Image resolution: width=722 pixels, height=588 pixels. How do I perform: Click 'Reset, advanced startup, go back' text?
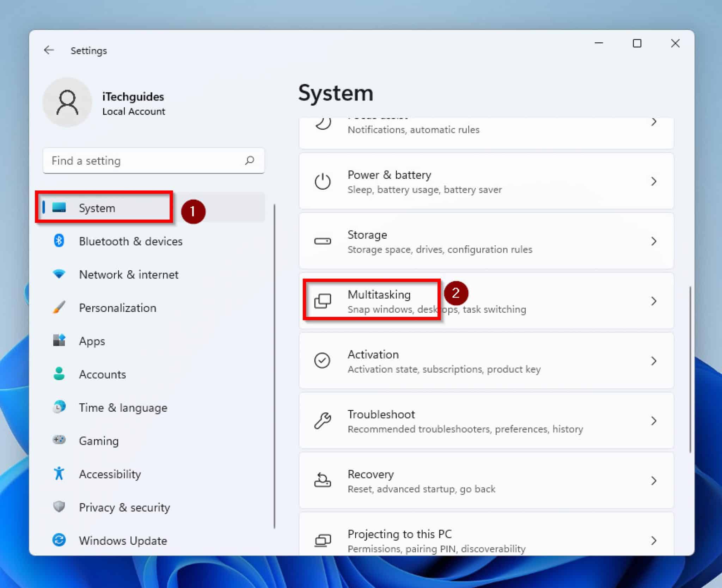click(x=421, y=489)
